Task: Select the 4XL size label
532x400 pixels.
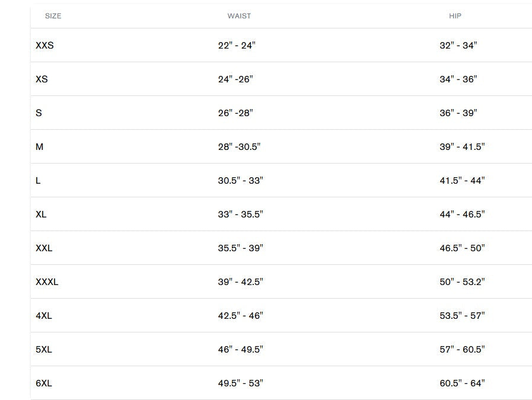Action: click(x=44, y=315)
